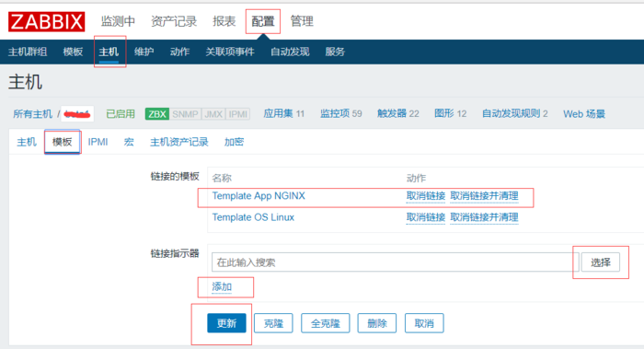Click the IPMI availability badge
644x349 pixels.
point(238,114)
